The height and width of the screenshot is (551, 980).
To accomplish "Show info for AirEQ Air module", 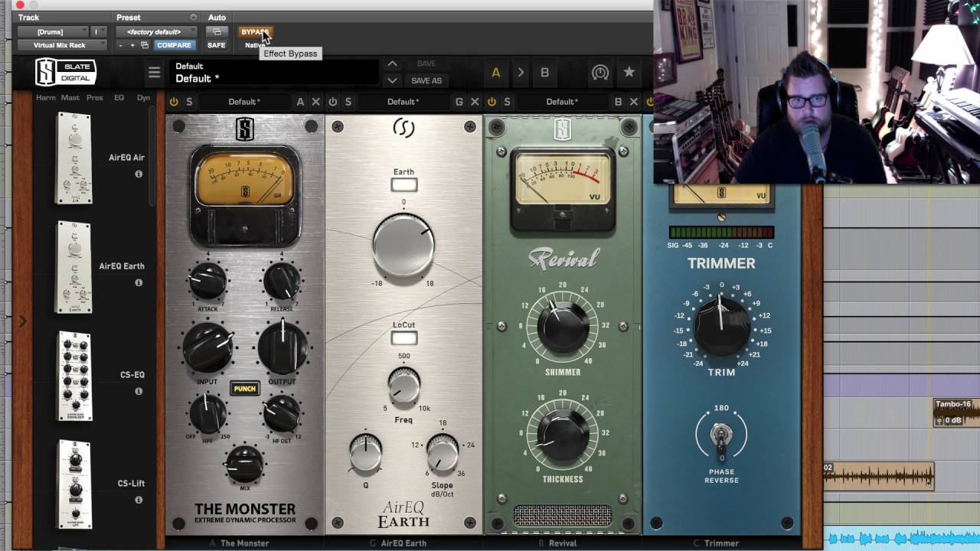I will tap(139, 174).
